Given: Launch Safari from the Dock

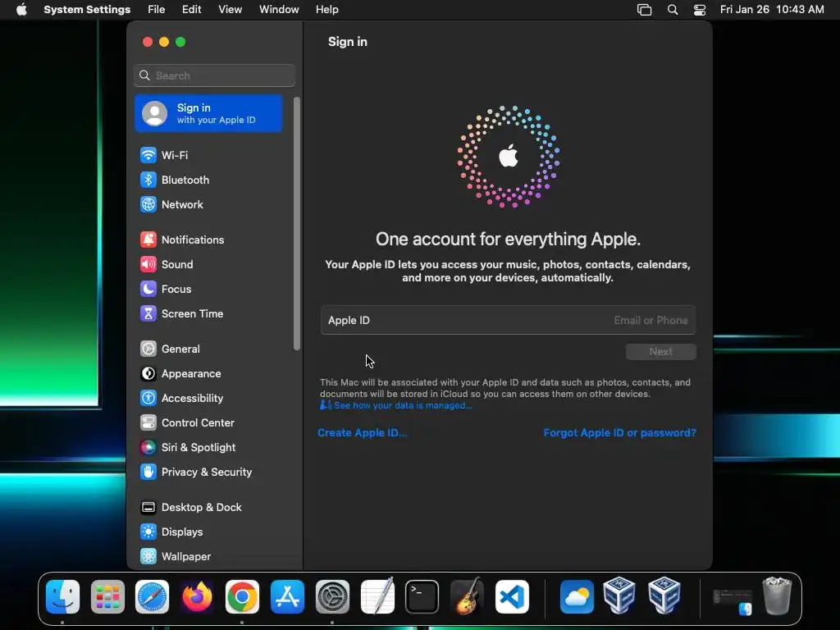Looking at the screenshot, I should 152,597.
